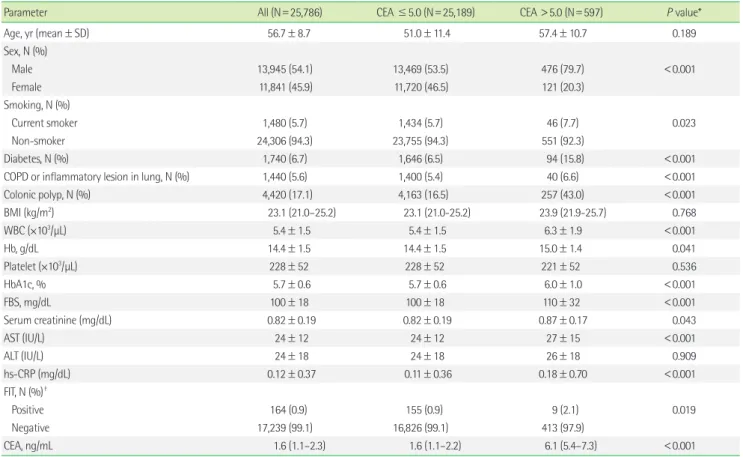Image resolution: width=743 pixels, height=457 pixels.
Task: Click the 'P value' column header
Action: pyautogui.click(x=684, y=12)
